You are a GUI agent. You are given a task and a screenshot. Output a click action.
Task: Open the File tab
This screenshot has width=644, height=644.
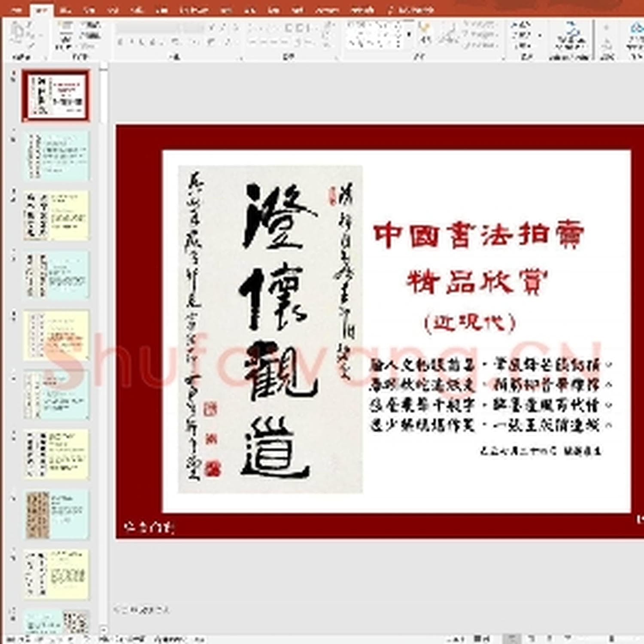tap(17, 9)
